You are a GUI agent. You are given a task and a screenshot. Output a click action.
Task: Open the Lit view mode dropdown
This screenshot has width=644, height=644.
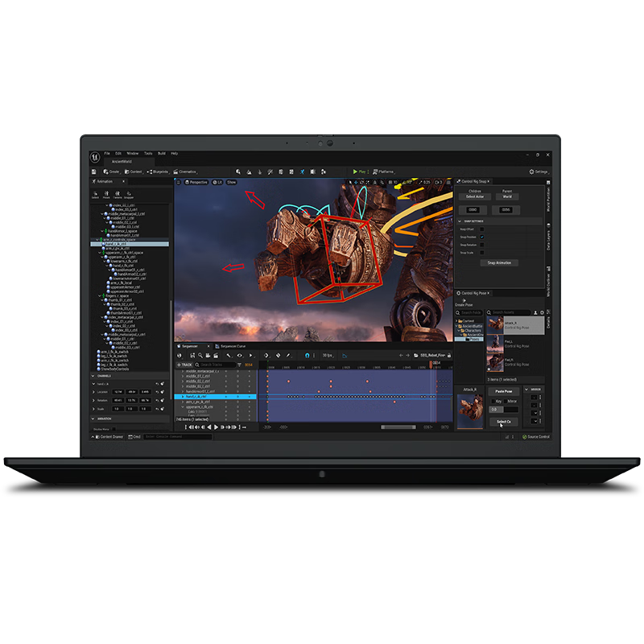pos(217,183)
